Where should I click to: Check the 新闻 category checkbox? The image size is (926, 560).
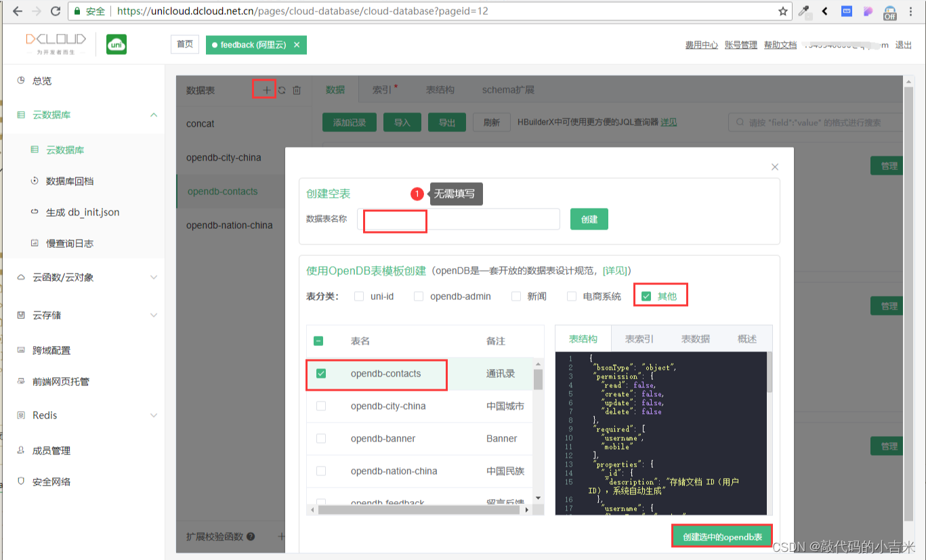(x=515, y=296)
